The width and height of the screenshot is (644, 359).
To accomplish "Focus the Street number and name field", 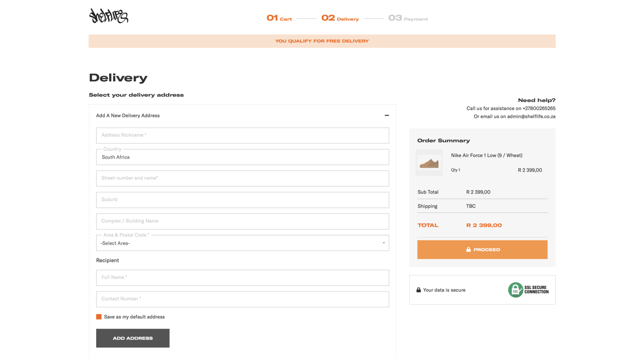I will point(242,179).
